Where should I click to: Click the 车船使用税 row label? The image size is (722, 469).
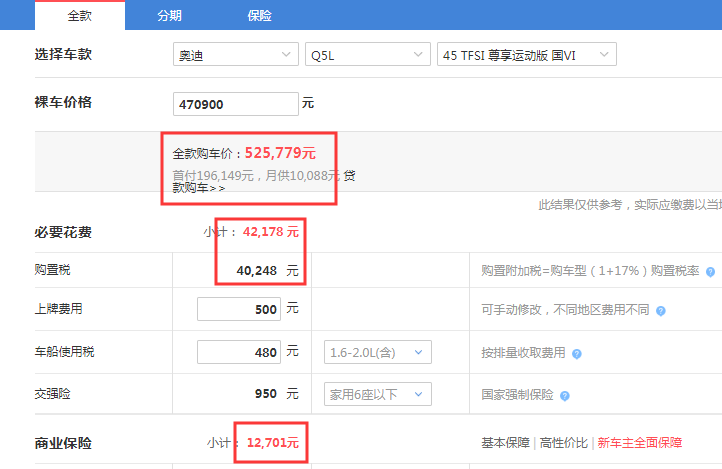64,352
